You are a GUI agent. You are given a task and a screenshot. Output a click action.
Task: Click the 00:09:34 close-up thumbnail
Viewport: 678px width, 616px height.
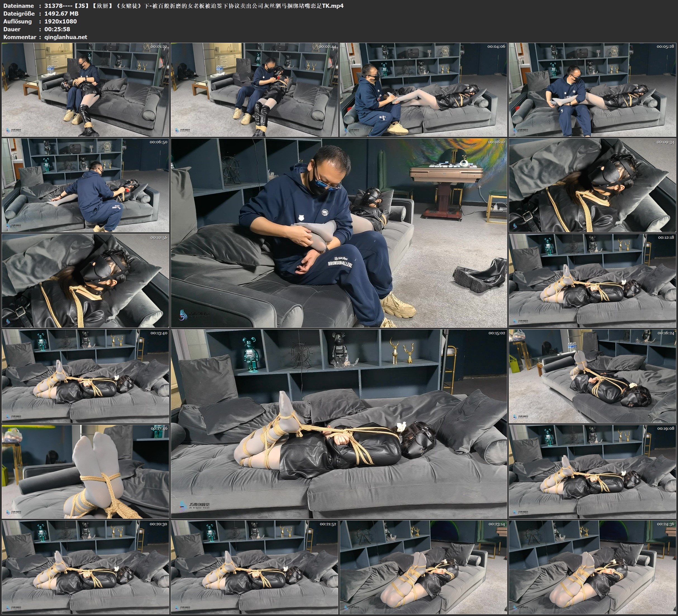click(593, 185)
